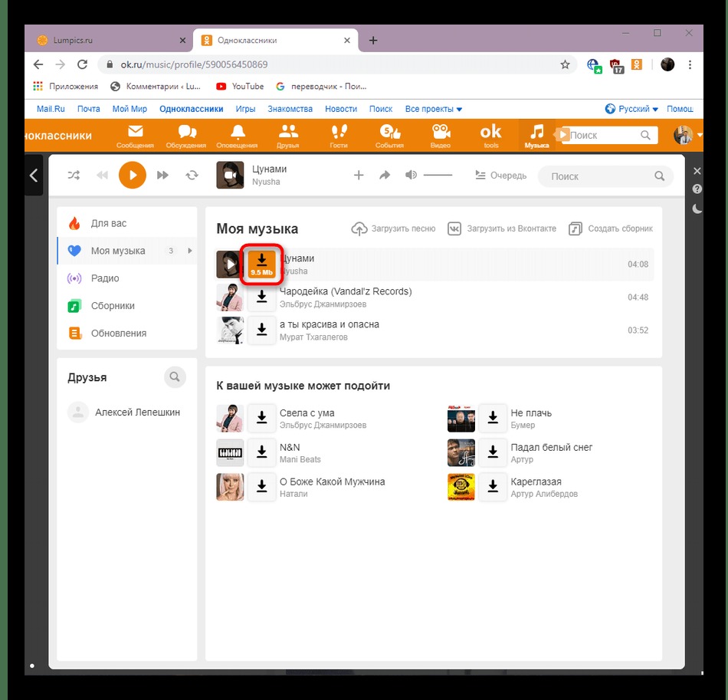Close the music player with X
This screenshot has width=728, height=700.
tap(697, 171)
